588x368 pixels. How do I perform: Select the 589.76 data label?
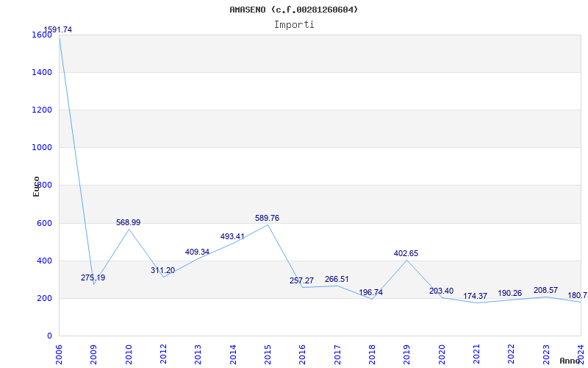pos(267,218)
